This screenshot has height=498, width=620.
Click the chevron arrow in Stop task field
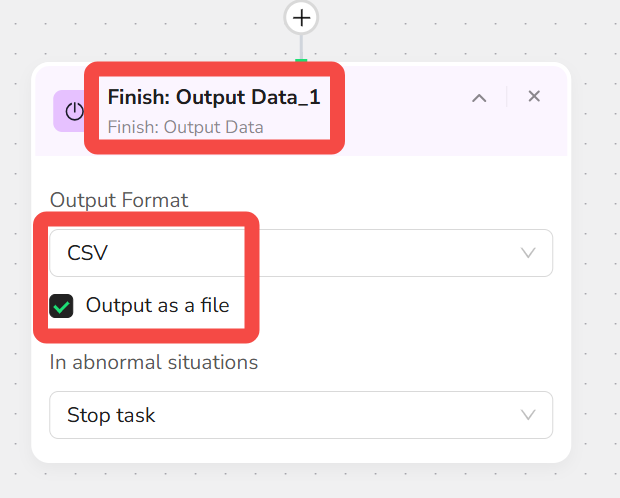pos(528,415)
